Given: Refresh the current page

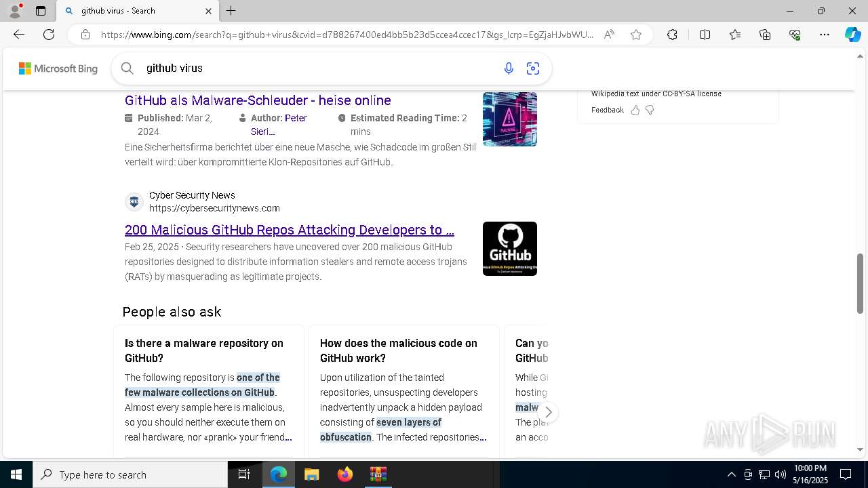Looking at the screenshot, I should [x=49, y=35].
